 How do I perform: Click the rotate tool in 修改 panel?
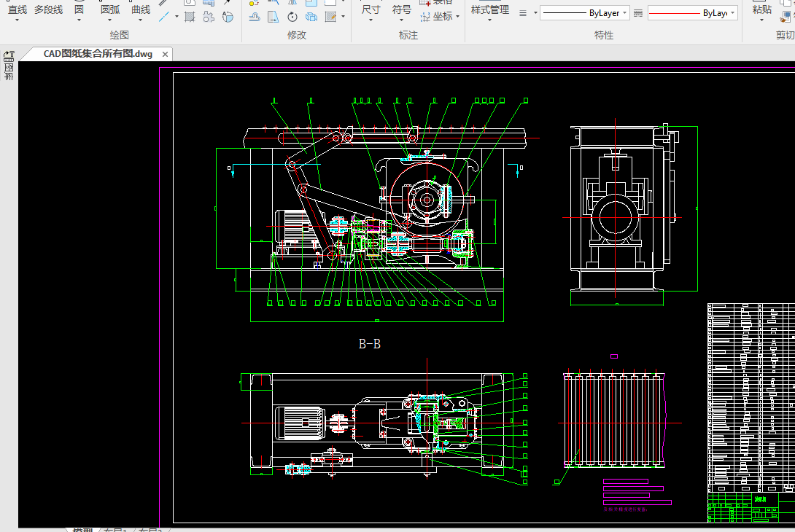[292, 17]
